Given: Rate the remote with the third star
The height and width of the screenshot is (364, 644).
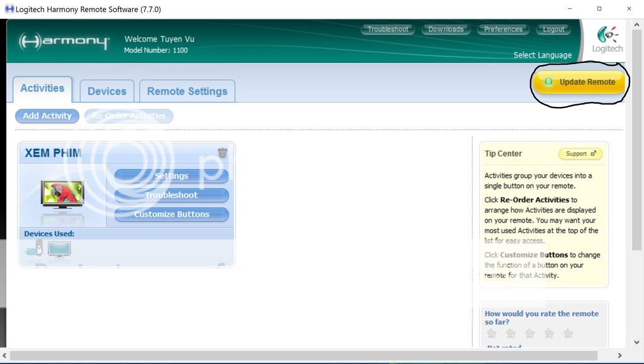Looking at the screenshot, I should pos(530,333).
